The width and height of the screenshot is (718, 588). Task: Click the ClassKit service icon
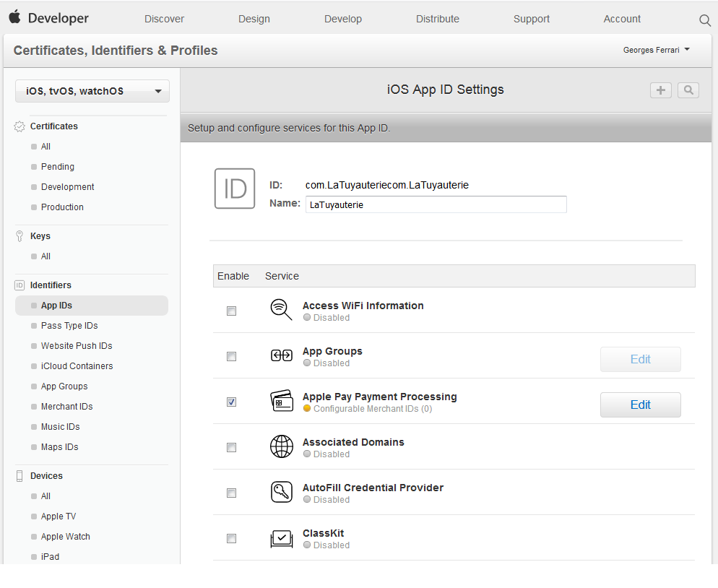(x=281, y=538)
